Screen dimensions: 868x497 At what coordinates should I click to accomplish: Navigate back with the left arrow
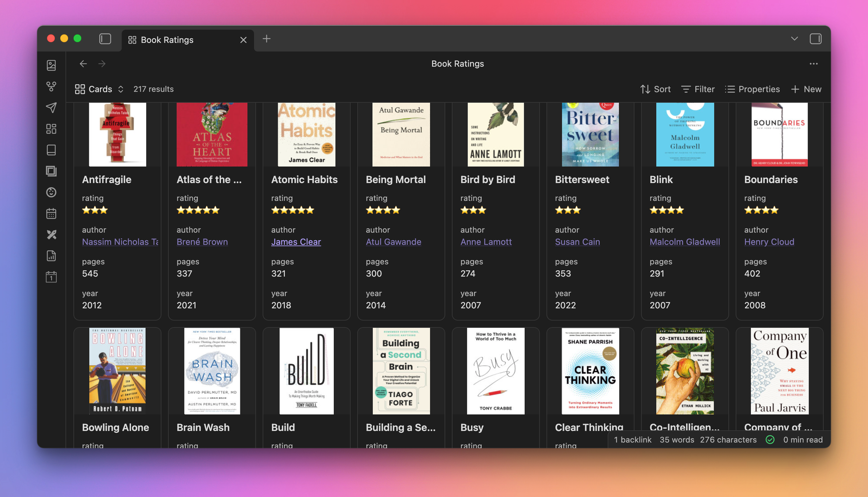(x=83, y=64)
